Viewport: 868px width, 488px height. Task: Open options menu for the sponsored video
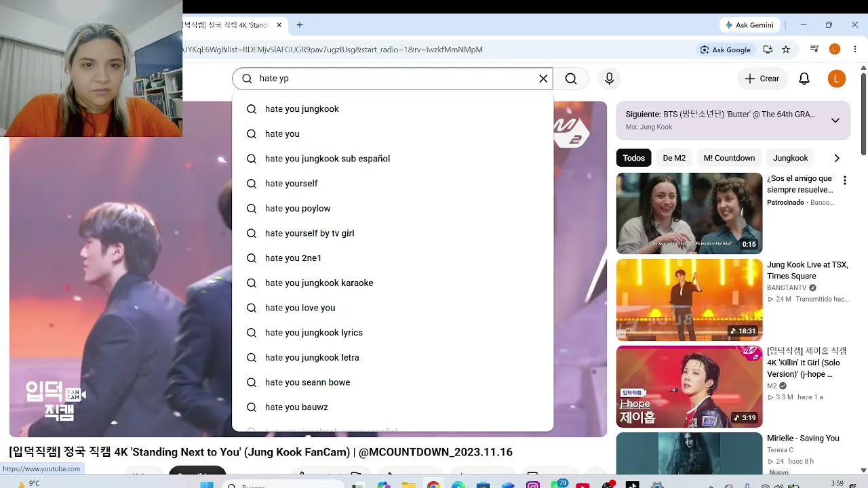pos(845,180)
